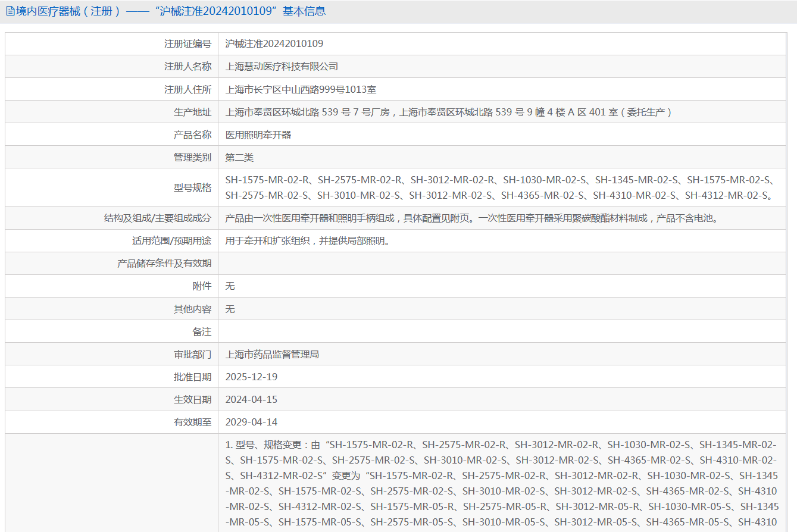
Task: Select product name 医用照明牵开器
Action: coord(258,135)
